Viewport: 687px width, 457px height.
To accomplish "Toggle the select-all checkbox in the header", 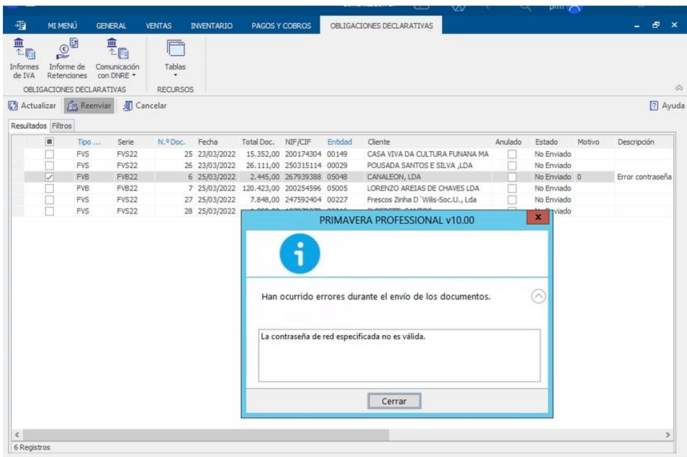I will tap(49, 142).
